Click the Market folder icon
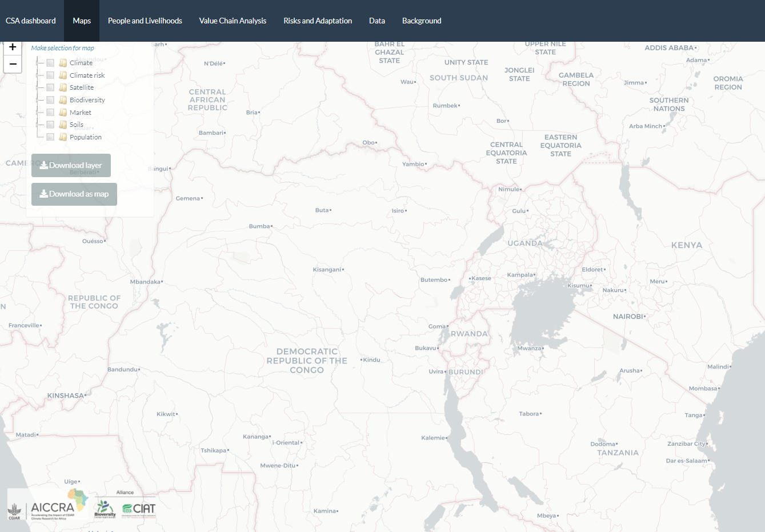765x532 pixels. coord(63,112)
